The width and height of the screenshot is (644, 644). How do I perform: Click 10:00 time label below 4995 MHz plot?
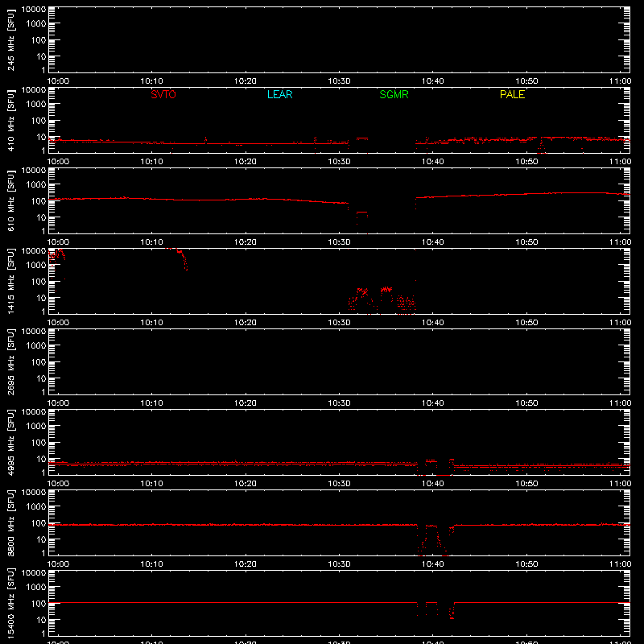(x=58, y=484)
